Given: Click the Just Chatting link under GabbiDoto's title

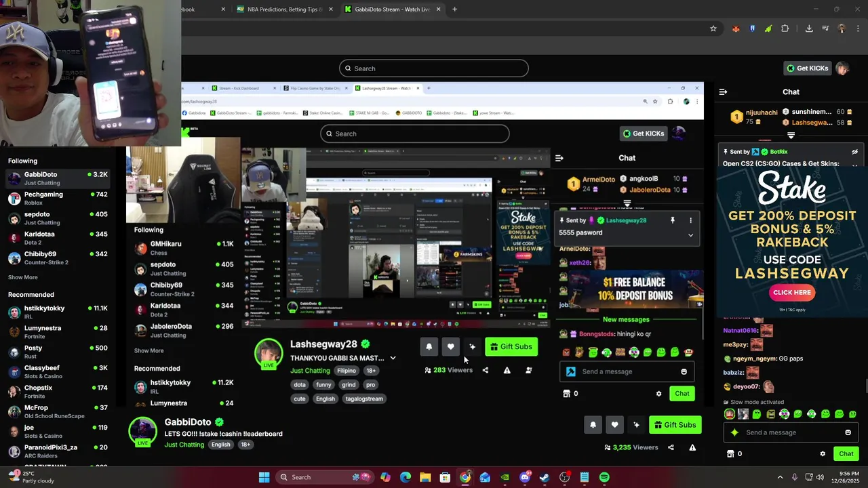Looking at the screenshot, I should (x=184, y=445).
